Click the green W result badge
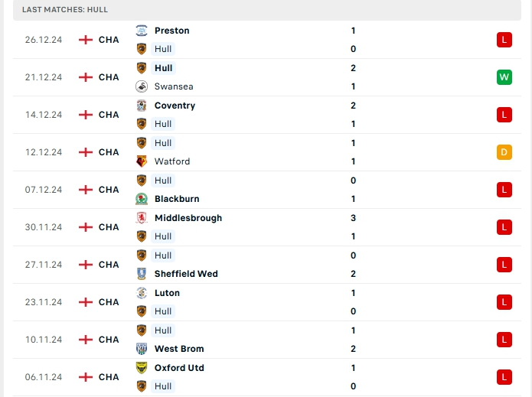This screenshot has height=397, width=532. click(504, 77)
